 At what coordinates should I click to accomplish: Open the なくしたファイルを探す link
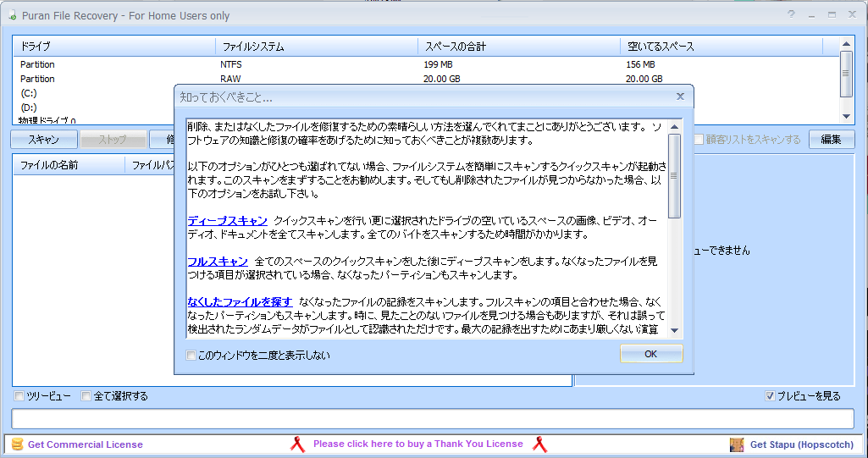240,302
